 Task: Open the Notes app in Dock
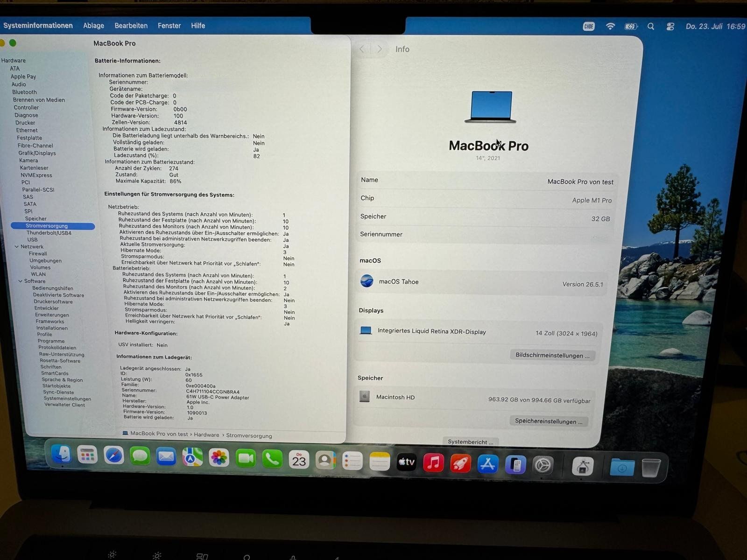click(380, 462)
